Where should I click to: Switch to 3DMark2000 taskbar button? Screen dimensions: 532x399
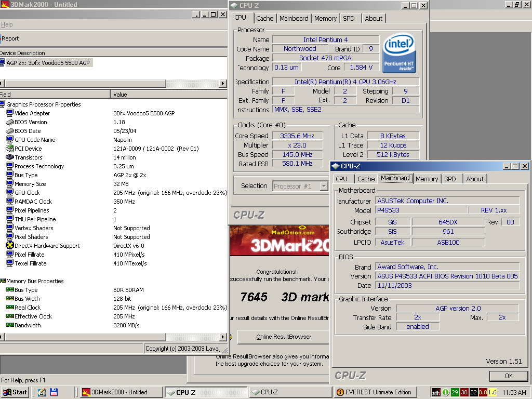[121, 392]
